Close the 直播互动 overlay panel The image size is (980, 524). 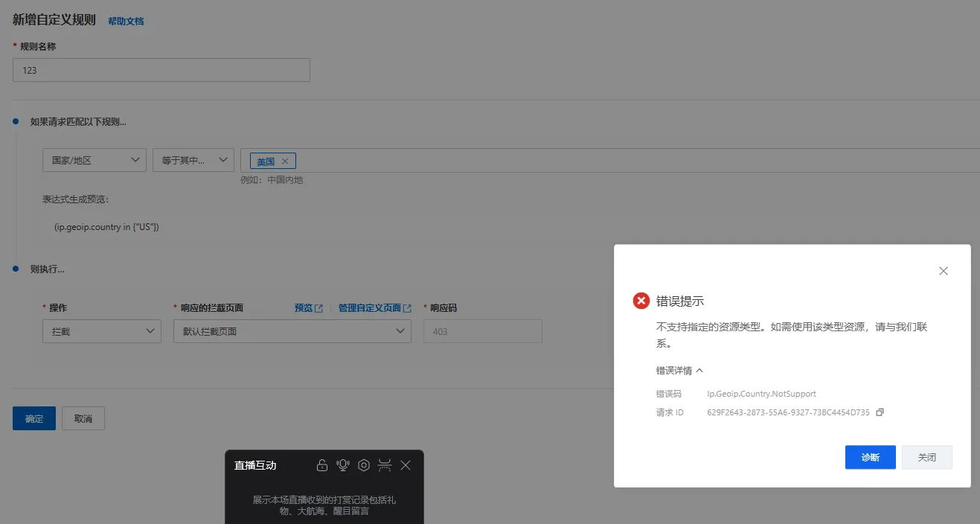pos(406,465)
